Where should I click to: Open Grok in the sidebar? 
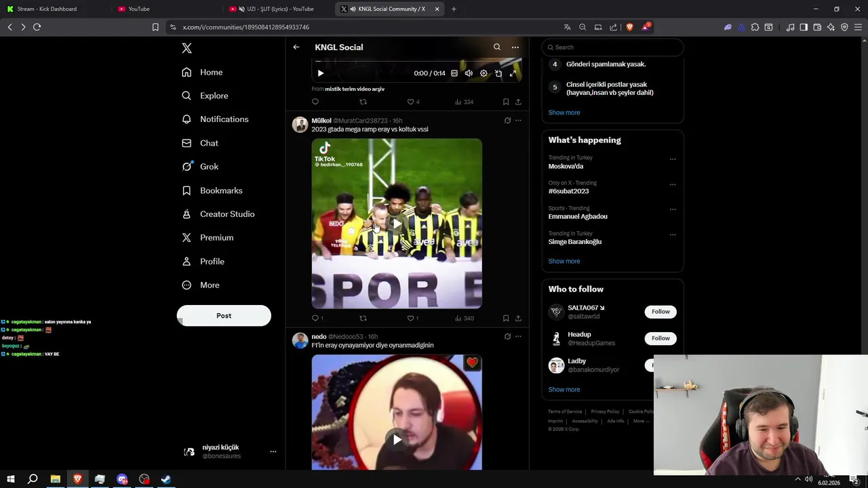200,167
